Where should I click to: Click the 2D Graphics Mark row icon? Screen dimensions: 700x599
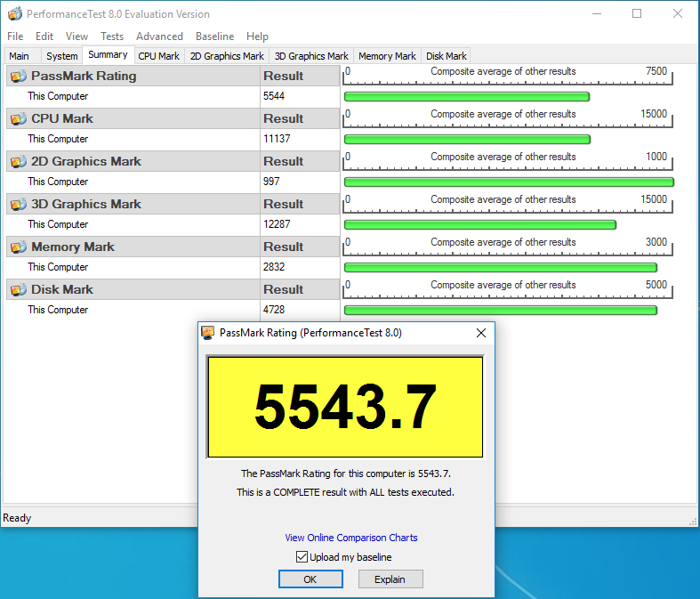[19, 162]
